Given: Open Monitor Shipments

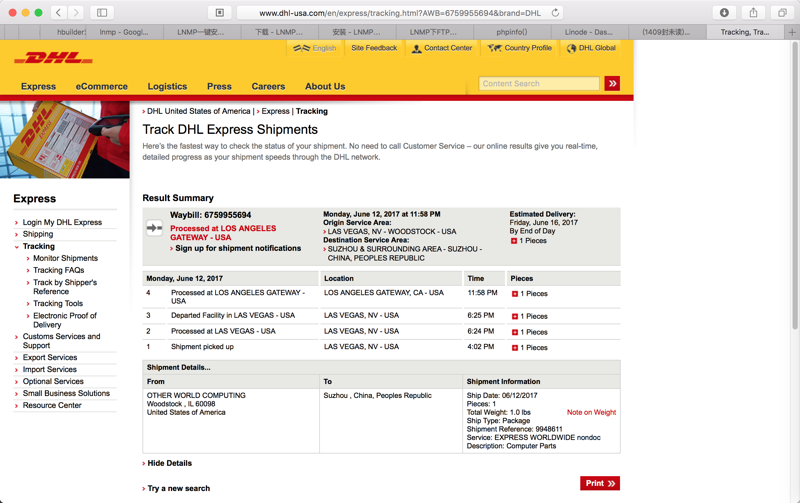Looking at the screenshot, I should point(65,258).
